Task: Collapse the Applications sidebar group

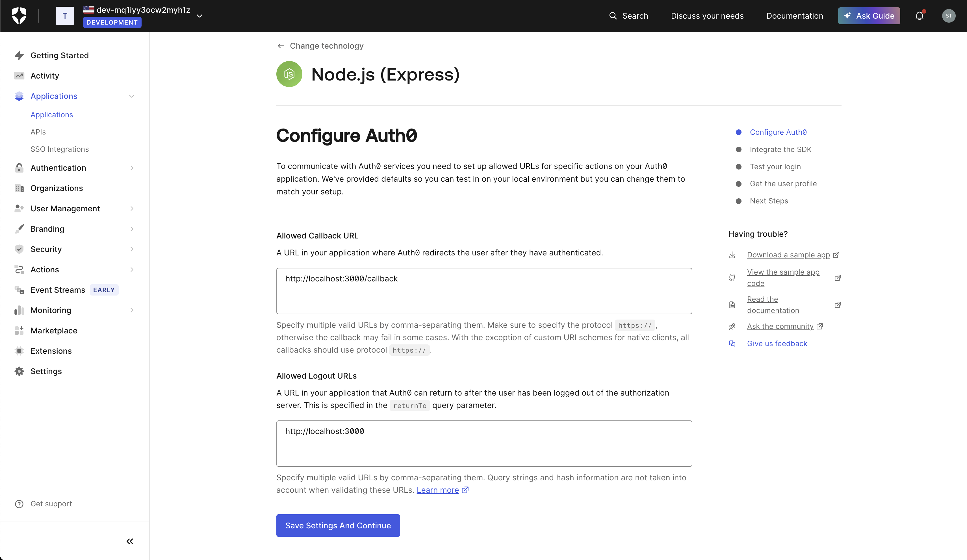Action: point(132,96)
